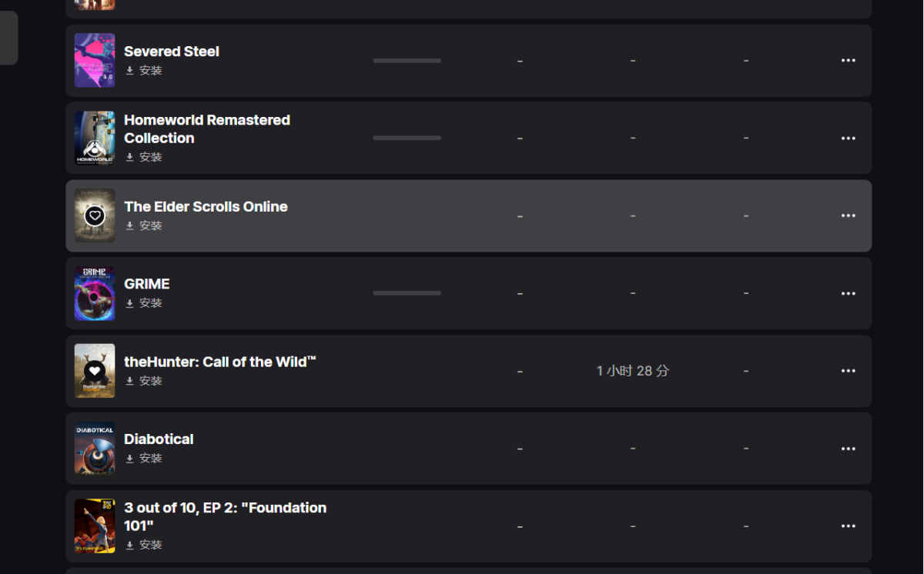Open more options for Homeworld Remastered Collection
924x574 pixels.
(x=848, y=138)
